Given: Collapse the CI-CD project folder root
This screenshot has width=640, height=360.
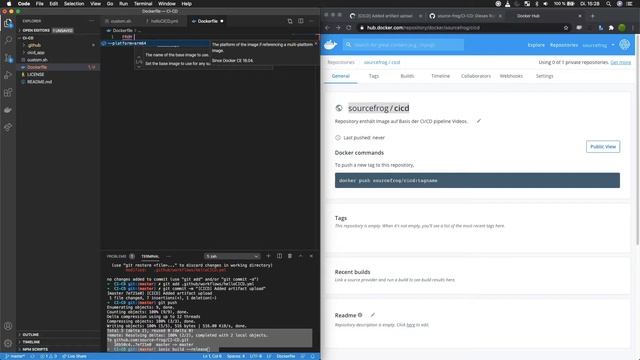Looking at the screenshot, I should [x=28, y=38].
